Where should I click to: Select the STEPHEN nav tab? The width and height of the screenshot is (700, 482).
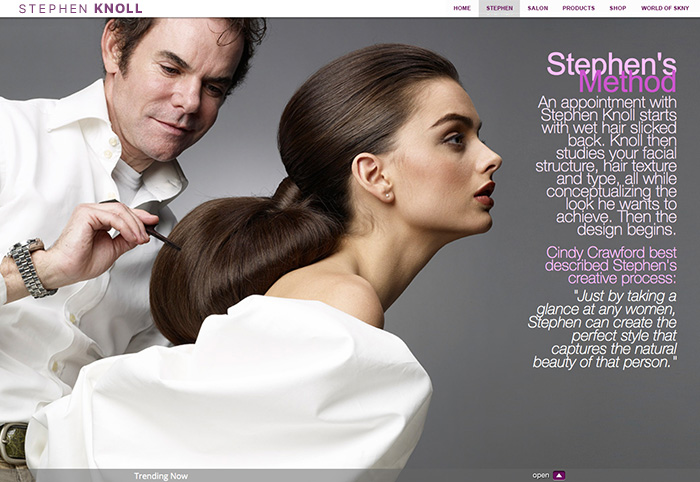[x=499, y=8]
